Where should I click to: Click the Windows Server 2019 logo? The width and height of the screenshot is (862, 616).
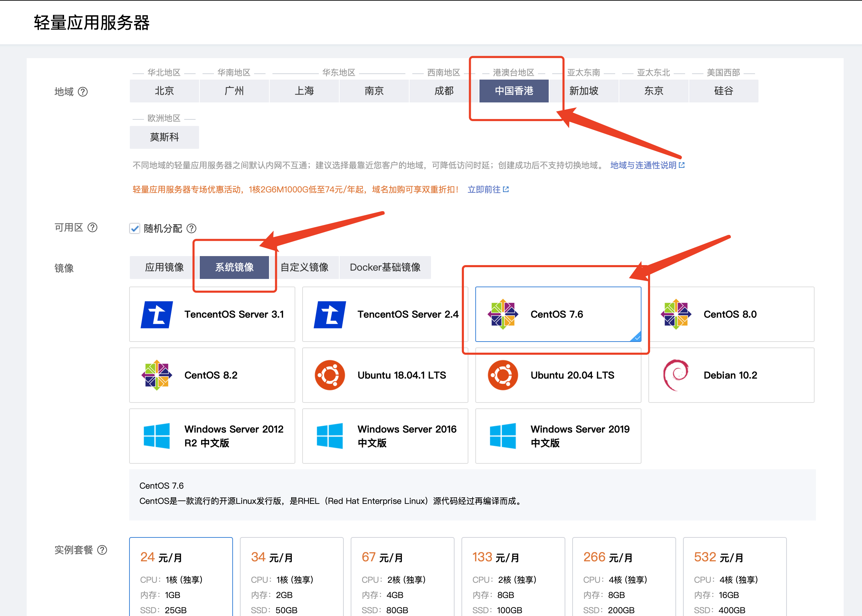point(503,436)
